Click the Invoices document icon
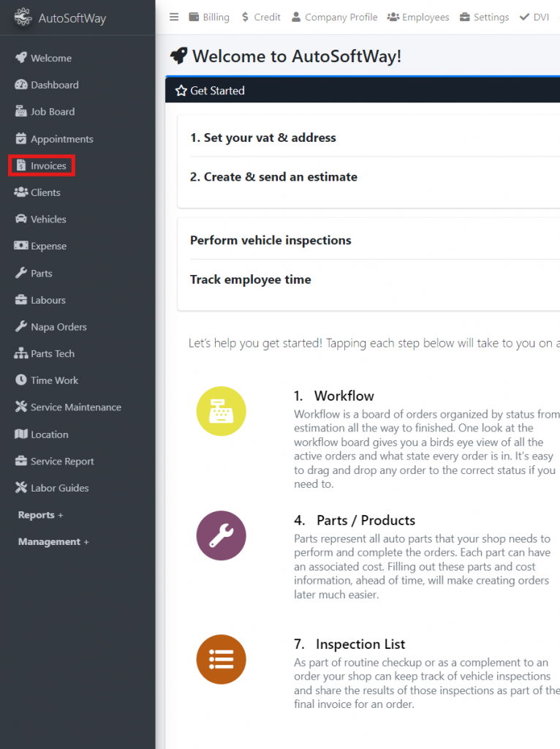 click(21, 165)
